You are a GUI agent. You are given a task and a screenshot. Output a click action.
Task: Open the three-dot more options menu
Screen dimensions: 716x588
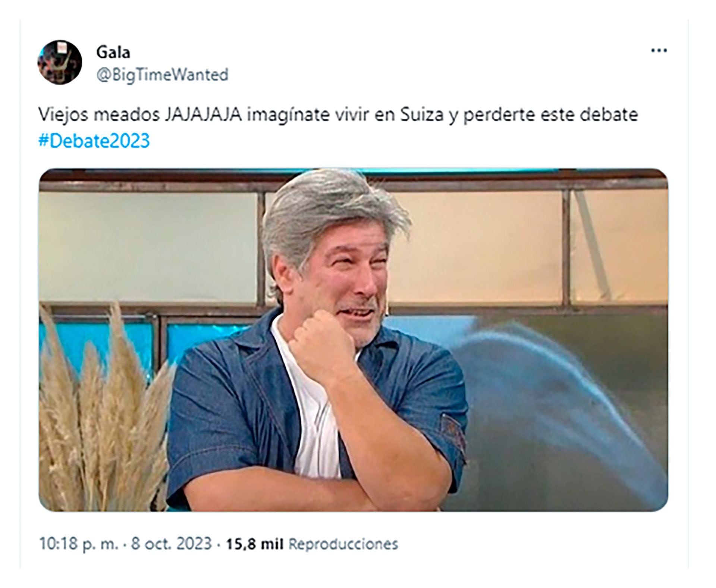(659, 51)
